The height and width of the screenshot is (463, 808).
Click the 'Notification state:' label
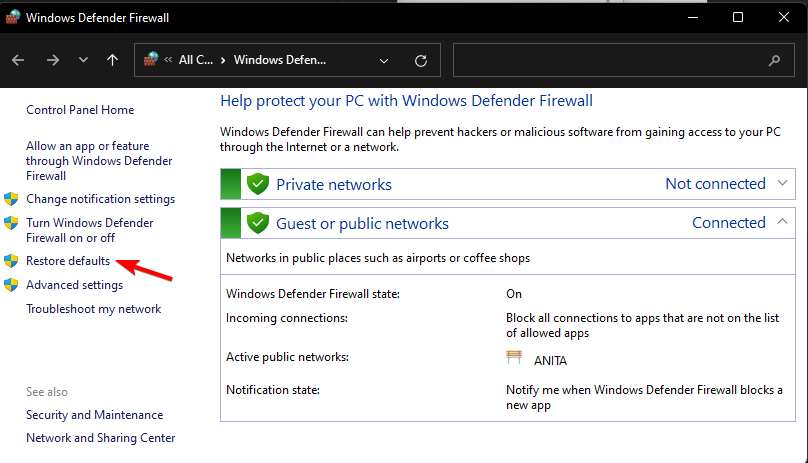[273, 390]
